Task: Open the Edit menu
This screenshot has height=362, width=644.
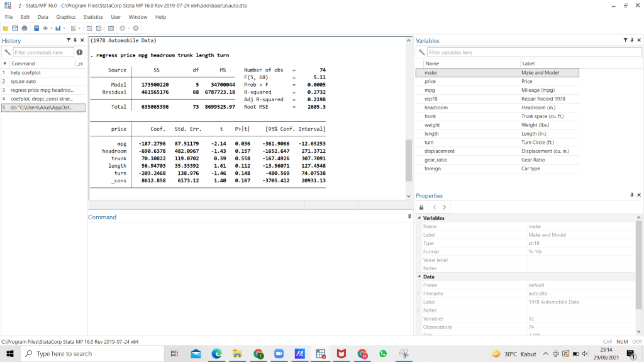Action: tap(25, 17)
